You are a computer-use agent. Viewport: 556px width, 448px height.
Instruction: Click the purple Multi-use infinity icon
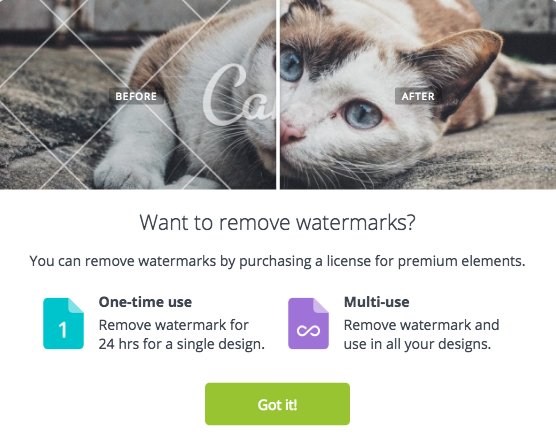tap(308, 323)
